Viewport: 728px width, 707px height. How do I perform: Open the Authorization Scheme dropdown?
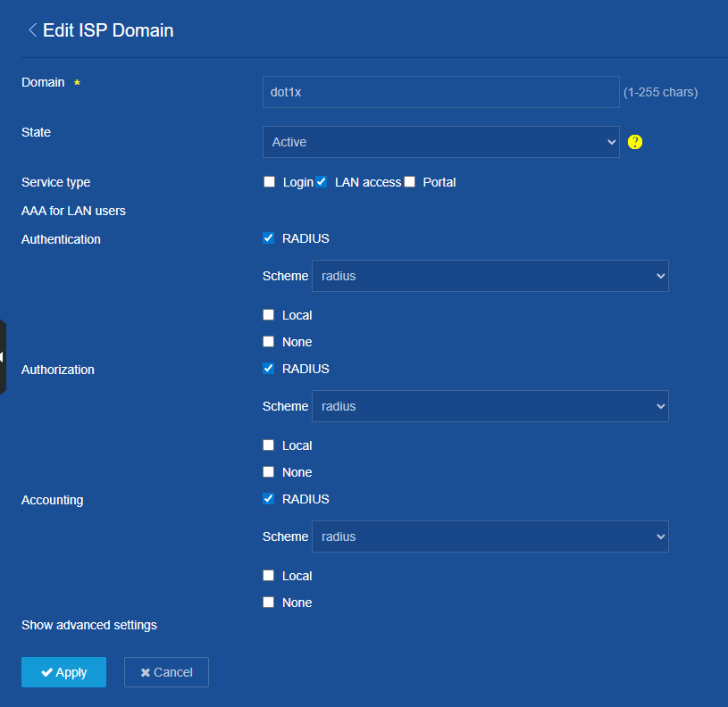pyautogui.click(x=490, y=406)
